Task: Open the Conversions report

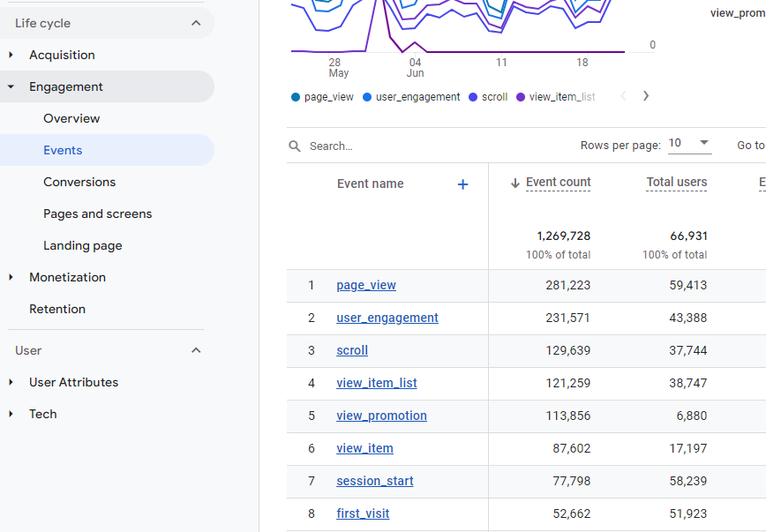Action: 79,182
